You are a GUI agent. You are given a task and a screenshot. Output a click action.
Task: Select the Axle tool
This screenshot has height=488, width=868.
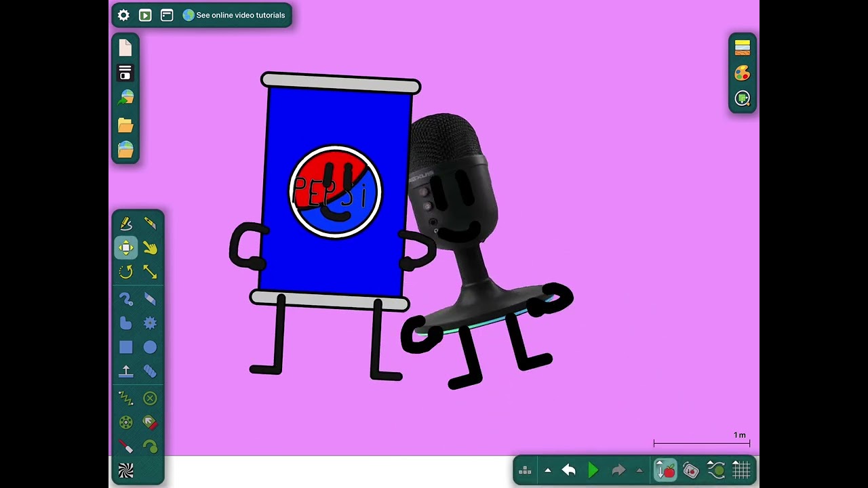tap(126, 423)
